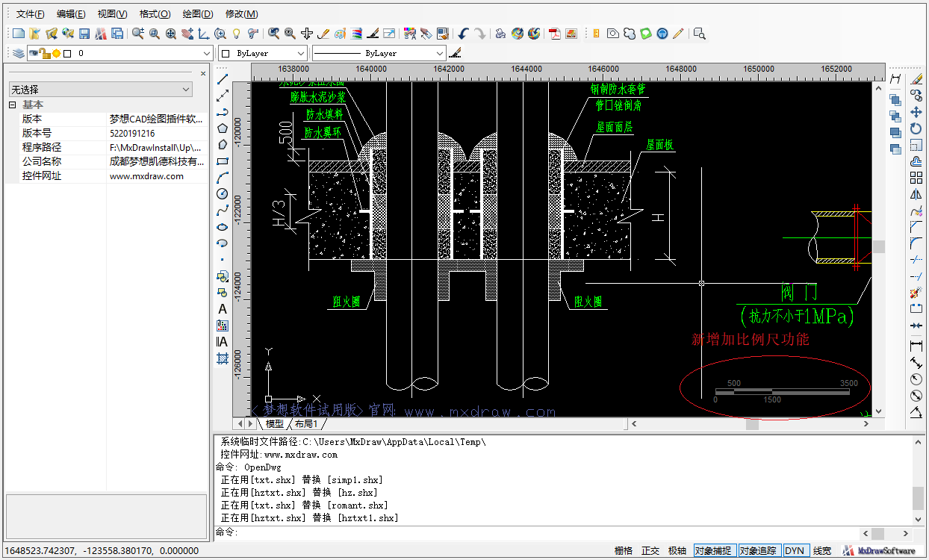
Task: Toggle 正交 ortho mode
Action: (x=650, y=551)
